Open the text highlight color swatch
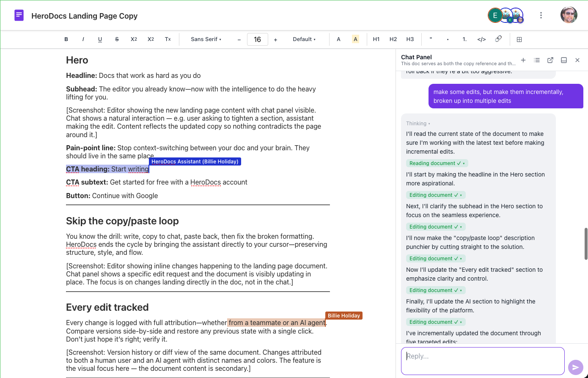The image size is (588, 378). point(355,39)
